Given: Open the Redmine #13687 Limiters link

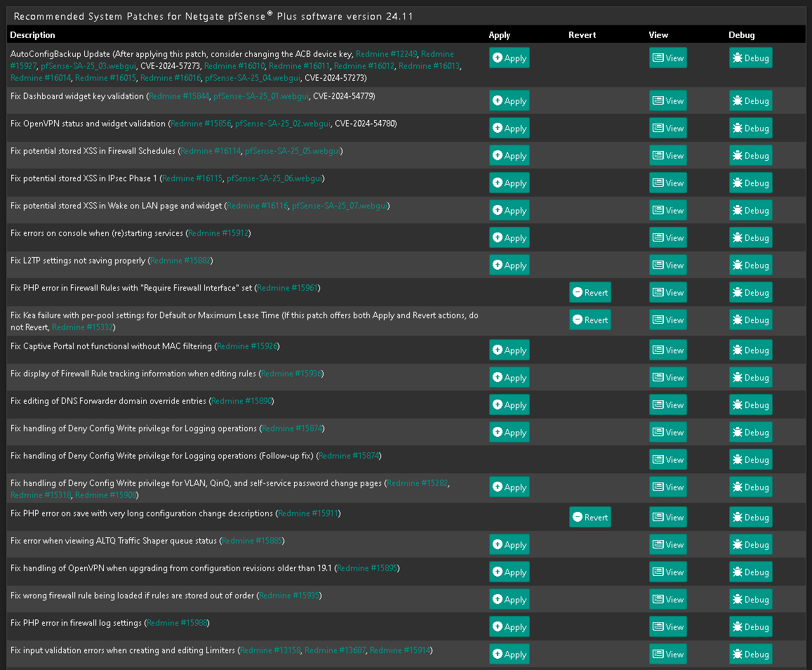Looking at the screenshot, I should click(x=335, y=650).
